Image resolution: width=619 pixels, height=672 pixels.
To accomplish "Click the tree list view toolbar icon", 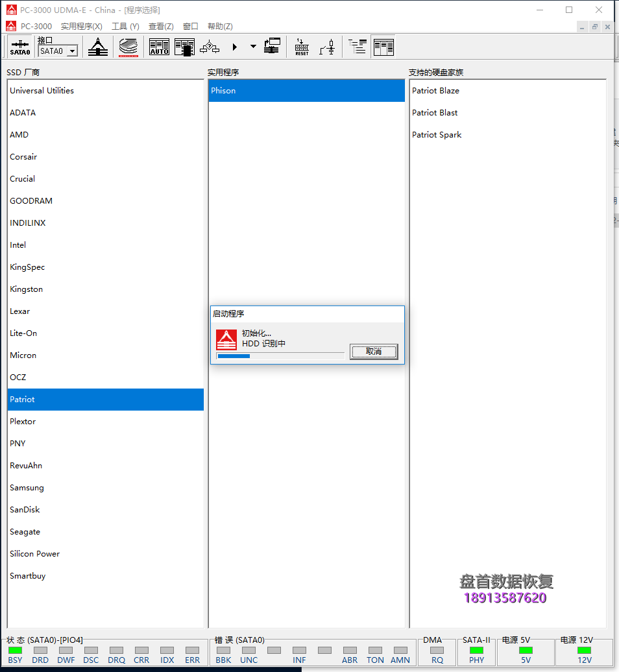I will pos(357,46).
